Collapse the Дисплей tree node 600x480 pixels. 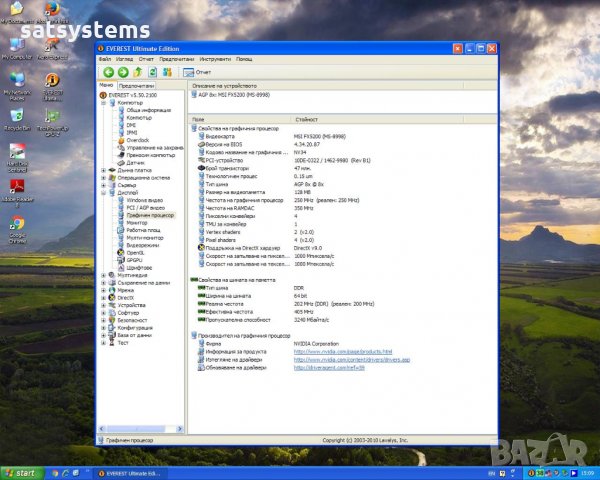pyautogui.click(x=105, y=192)
